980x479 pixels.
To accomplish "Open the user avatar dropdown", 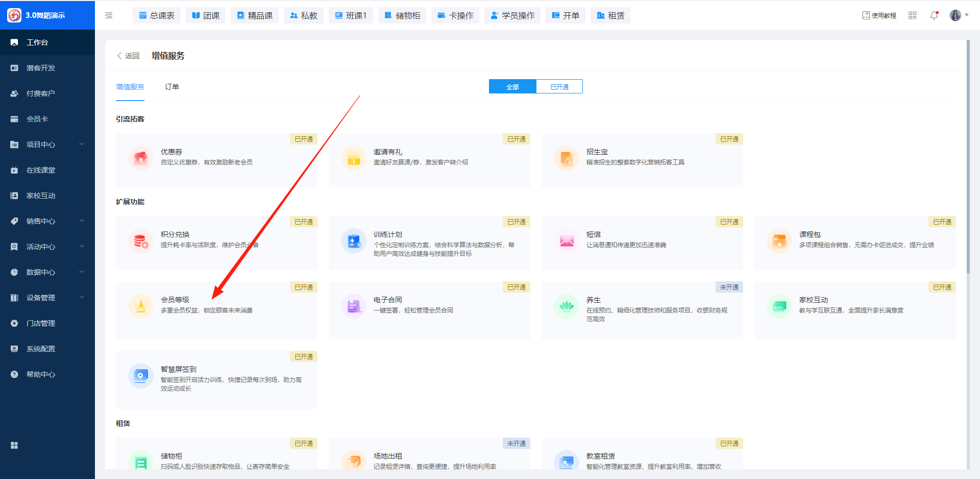I will click(x=959, y=15).
